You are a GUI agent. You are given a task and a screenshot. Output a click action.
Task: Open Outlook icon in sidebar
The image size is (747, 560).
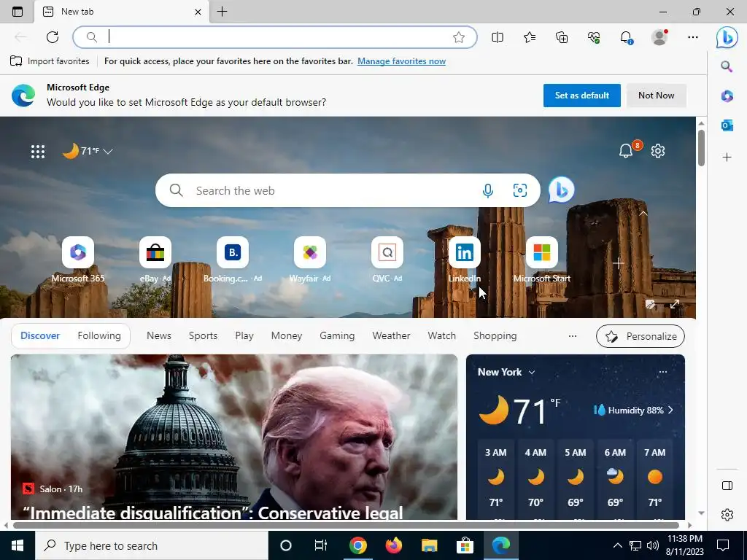tap(727, 125)
